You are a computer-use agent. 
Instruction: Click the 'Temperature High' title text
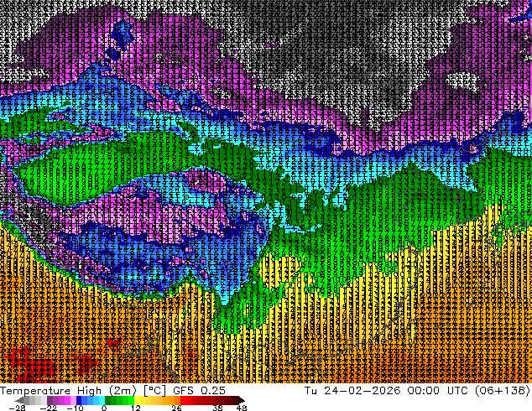click(51, 391)
